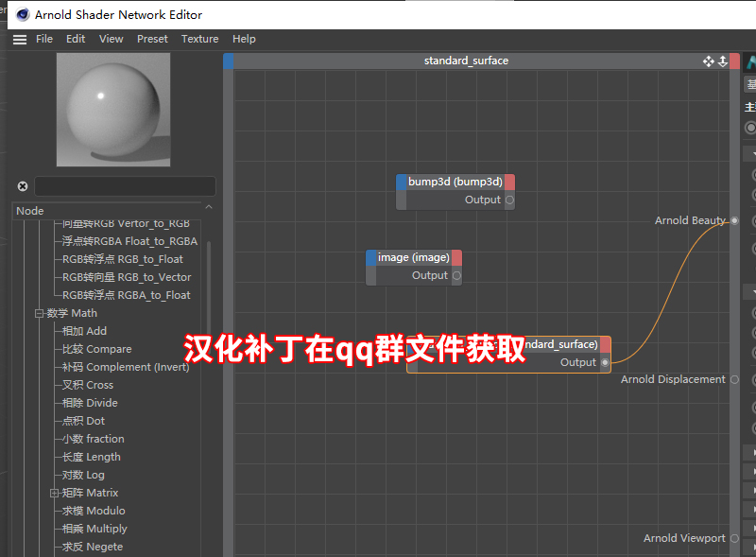This screenshot has width=756, height=557.
Task: Clear the node search with the X icon
Action: point(23,186)
